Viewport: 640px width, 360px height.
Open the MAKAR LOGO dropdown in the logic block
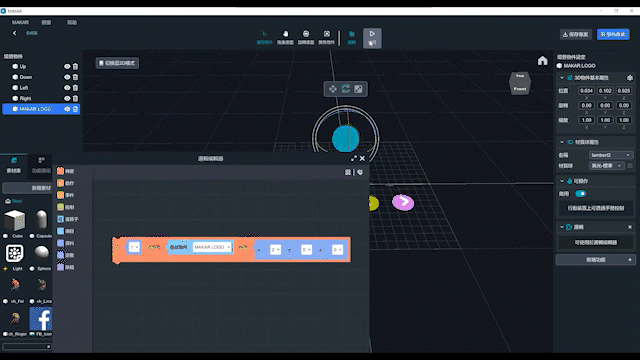212,247
